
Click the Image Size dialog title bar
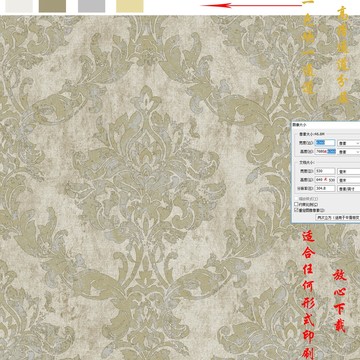(326, 124)
